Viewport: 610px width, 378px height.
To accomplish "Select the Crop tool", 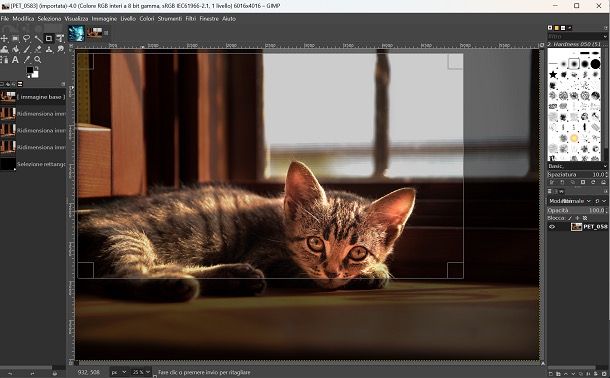I will tap(49, 38).
